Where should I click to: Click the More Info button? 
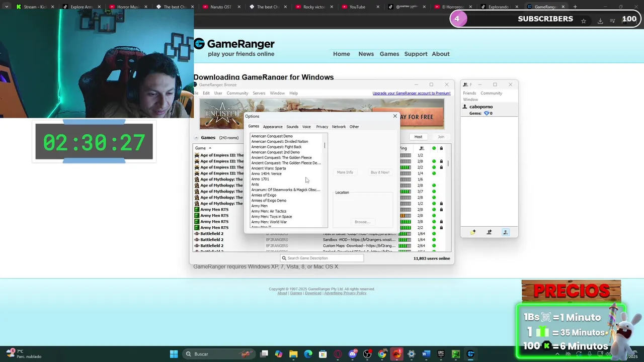pyautogui.click(x=345, y=172)
